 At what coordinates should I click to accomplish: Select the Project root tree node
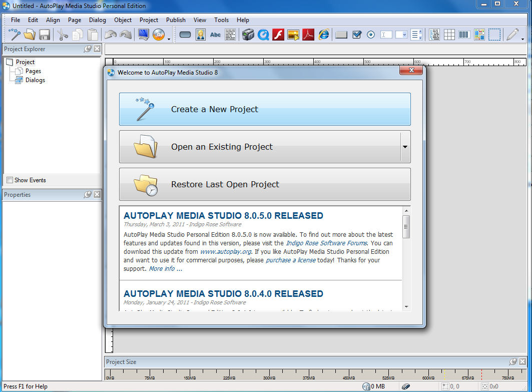(25, 62)
